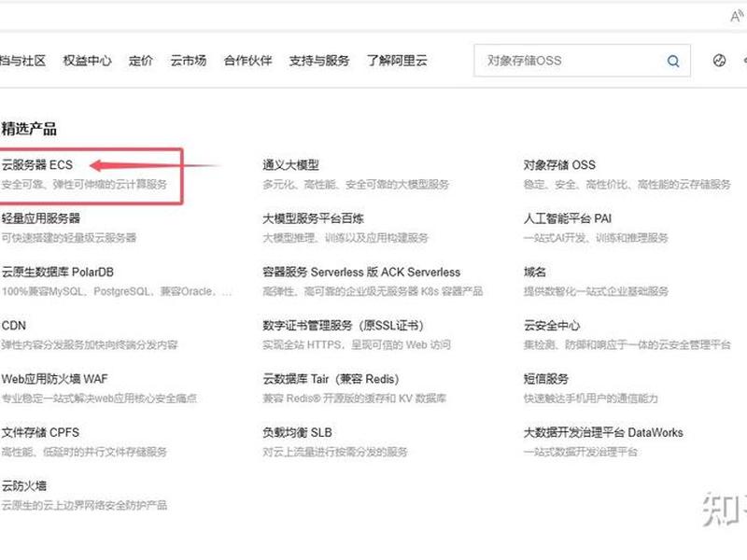This screenshot has height=560, width=747.
Task: Open 数字证书管理服务 (原SSL证书) link
Action: [x=343, y=325]
